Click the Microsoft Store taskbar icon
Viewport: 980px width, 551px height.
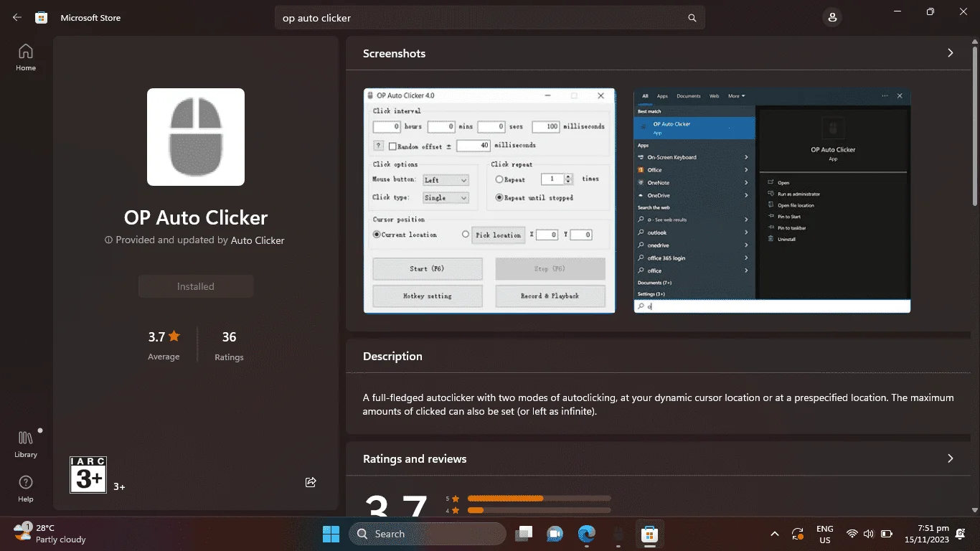click(x=649, y=534)
